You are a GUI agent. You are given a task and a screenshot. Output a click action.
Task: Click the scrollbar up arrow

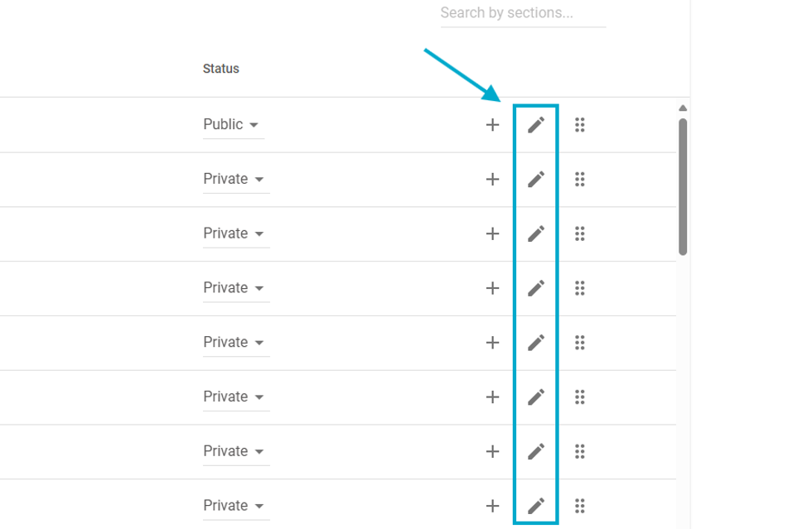(683, 108)
